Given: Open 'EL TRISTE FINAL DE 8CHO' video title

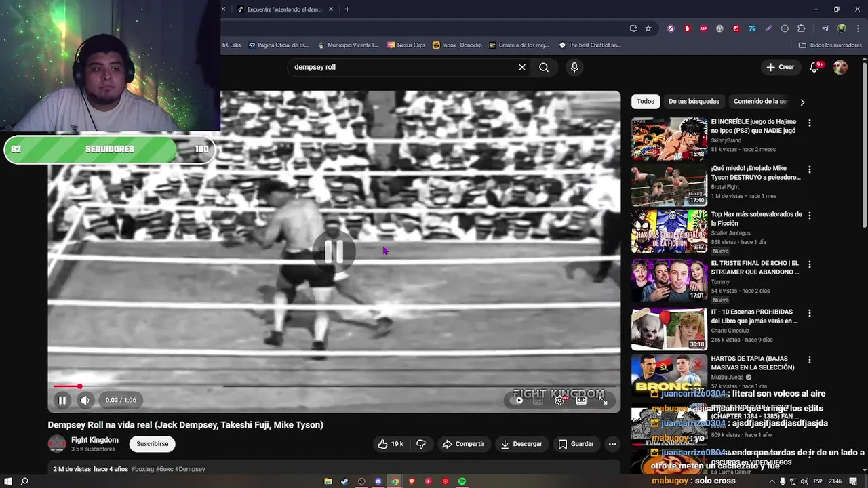Looking at the screenshot, I should [x=755, y=268].
